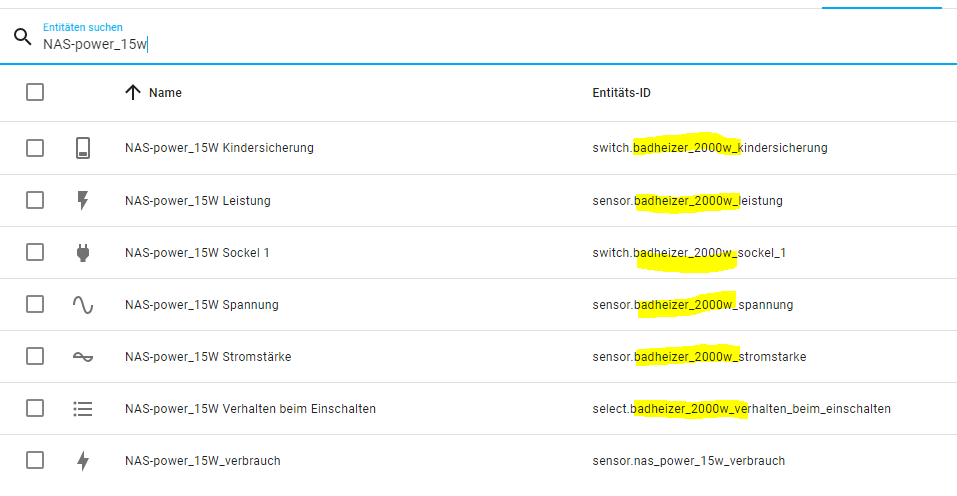Click the Kindersicherung phone icon
This screenshot has width=957, height=496.
coord(83,148)
